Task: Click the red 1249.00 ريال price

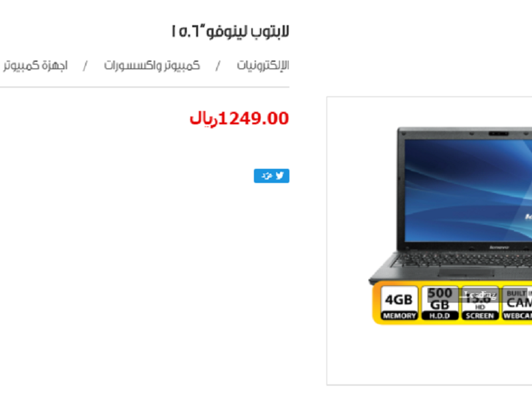Action: [239, 119]
